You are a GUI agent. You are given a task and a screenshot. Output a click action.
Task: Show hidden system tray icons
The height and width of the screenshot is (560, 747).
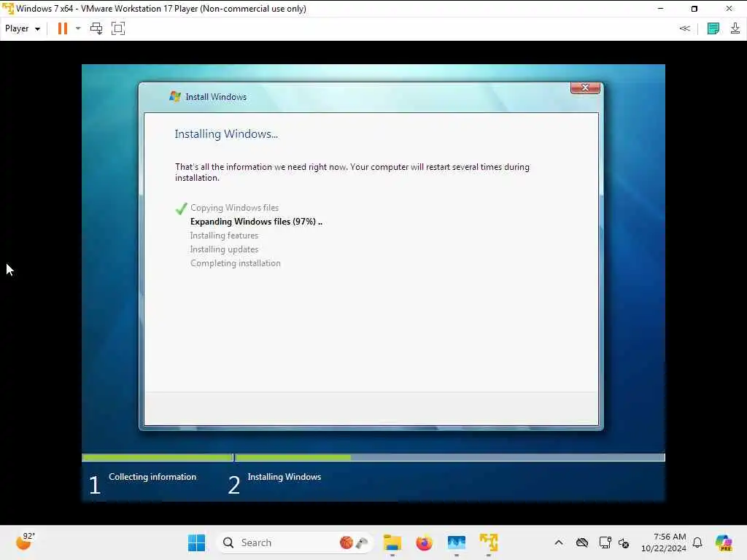559,542
